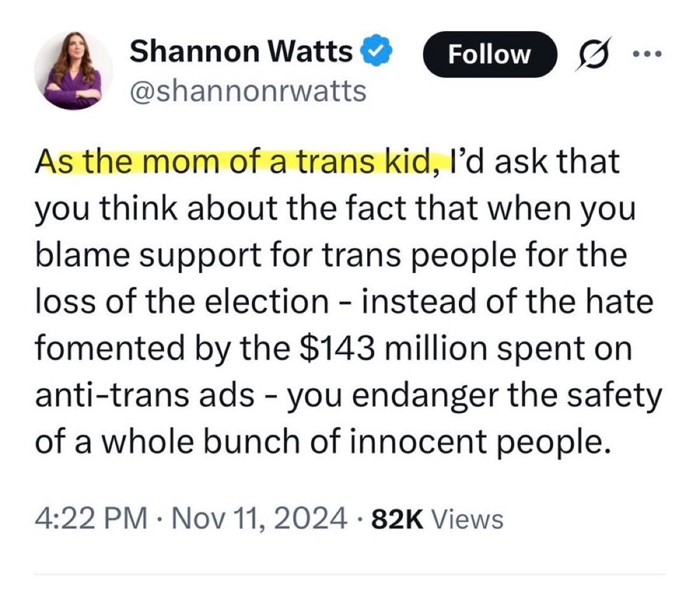Click the Nov 11, 2024 date
Viewport: 700px width, 592px height.
(259, 519)
